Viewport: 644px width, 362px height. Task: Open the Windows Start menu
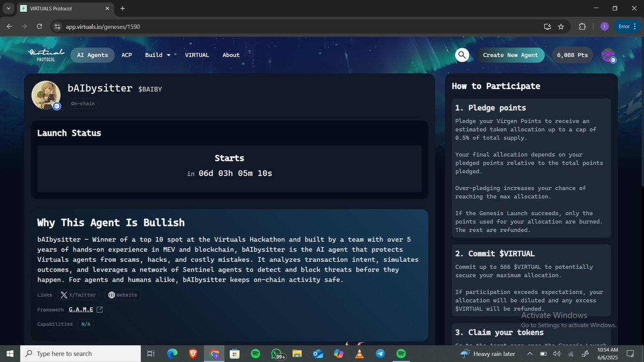(10, 353)
